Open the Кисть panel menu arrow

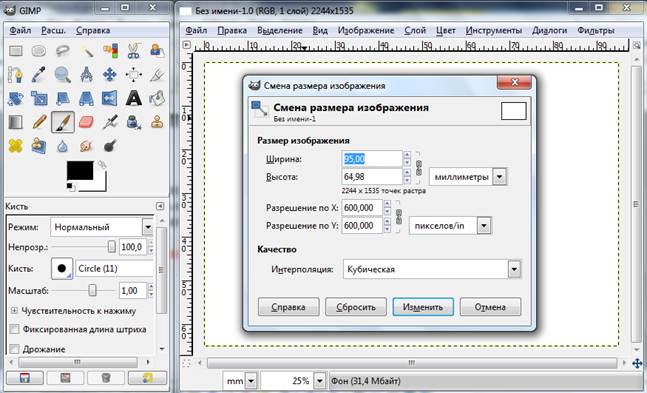160,206
